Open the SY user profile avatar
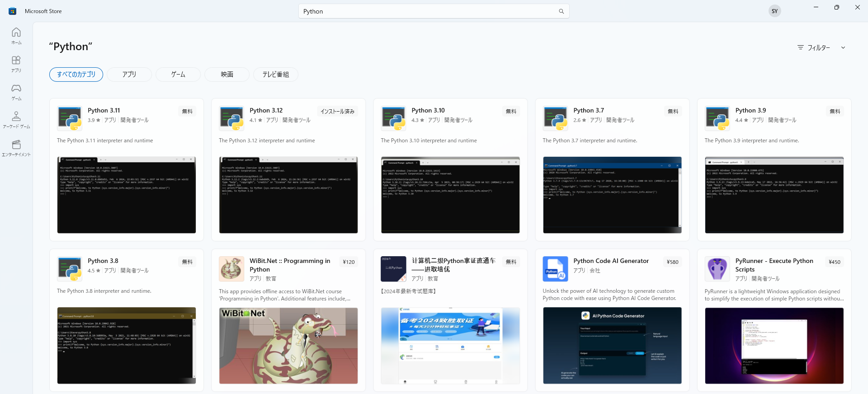The image size is (868, 394). coord(774,11)
